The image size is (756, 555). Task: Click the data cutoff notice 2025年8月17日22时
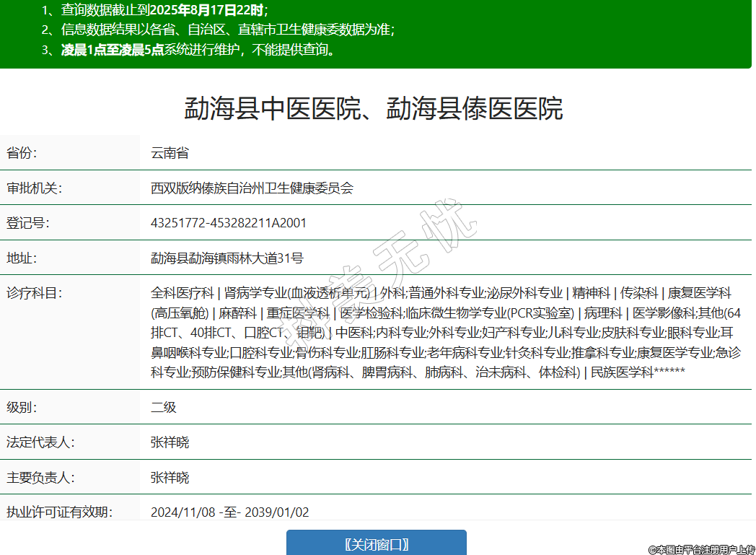coord(206,10)
